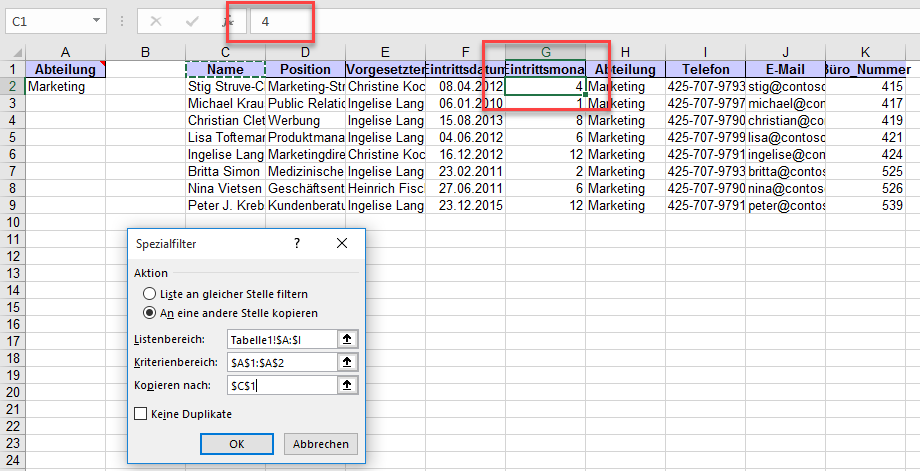Confirm the filter with OK button
This screenshot has width=920, height=471.
236,444
